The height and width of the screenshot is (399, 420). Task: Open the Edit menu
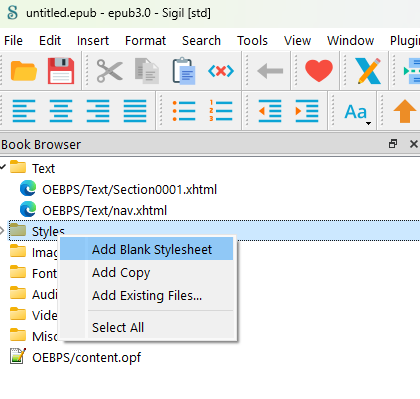pos(50,40)
